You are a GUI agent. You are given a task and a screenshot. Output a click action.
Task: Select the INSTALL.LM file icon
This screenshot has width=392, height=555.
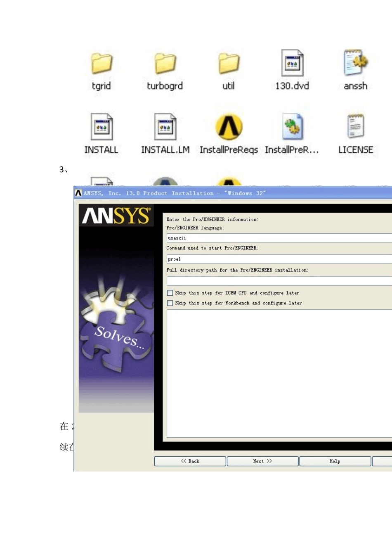165,127
